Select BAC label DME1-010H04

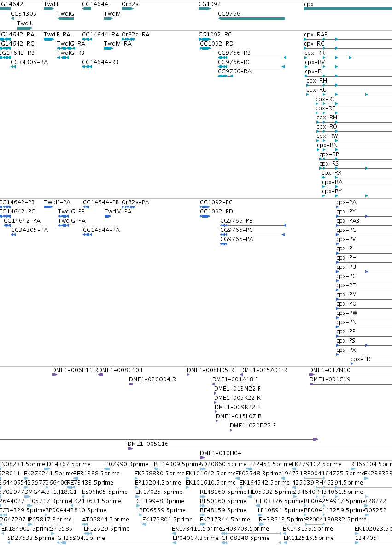point(221,453)
